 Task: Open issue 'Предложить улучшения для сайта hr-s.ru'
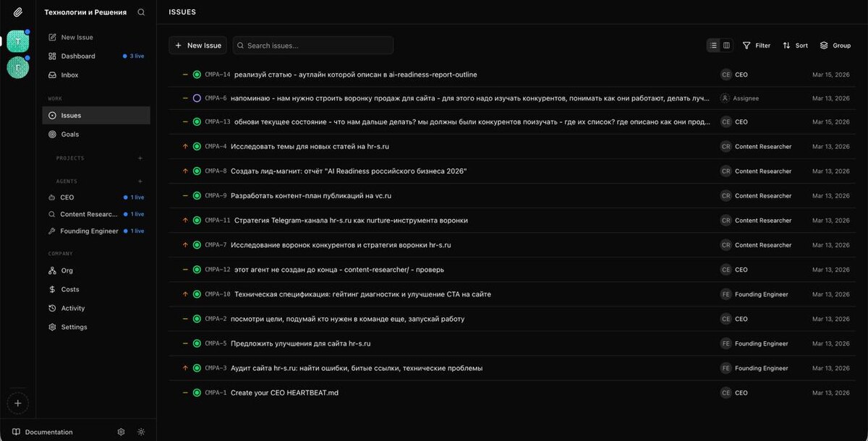(300, 343)
